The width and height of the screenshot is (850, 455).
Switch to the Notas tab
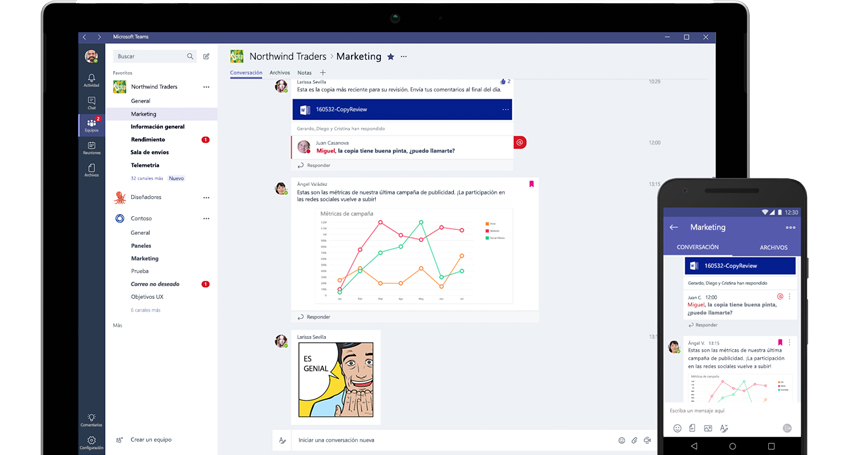click(305, 73)
